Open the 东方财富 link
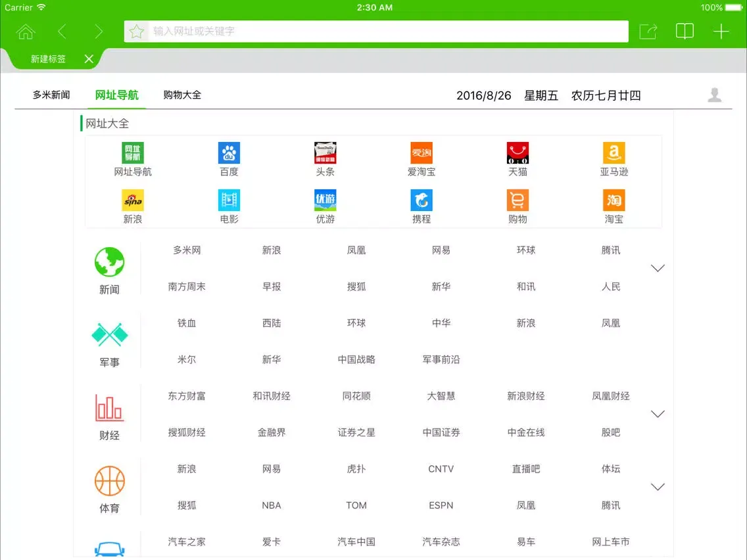 click(187, 396)
